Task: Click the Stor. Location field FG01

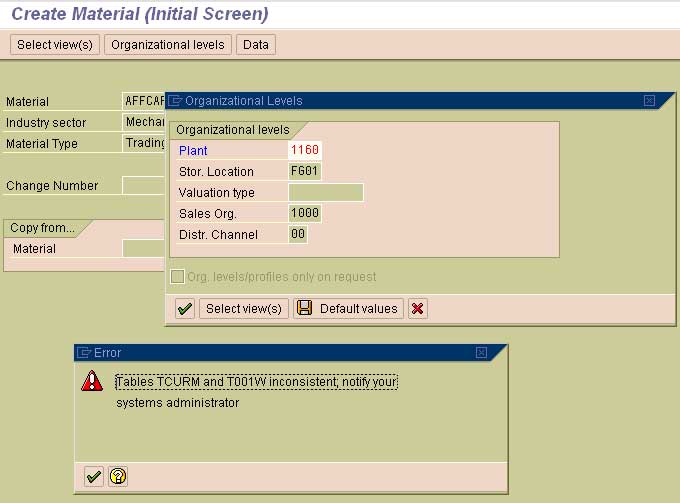Action: pos(305,171)
